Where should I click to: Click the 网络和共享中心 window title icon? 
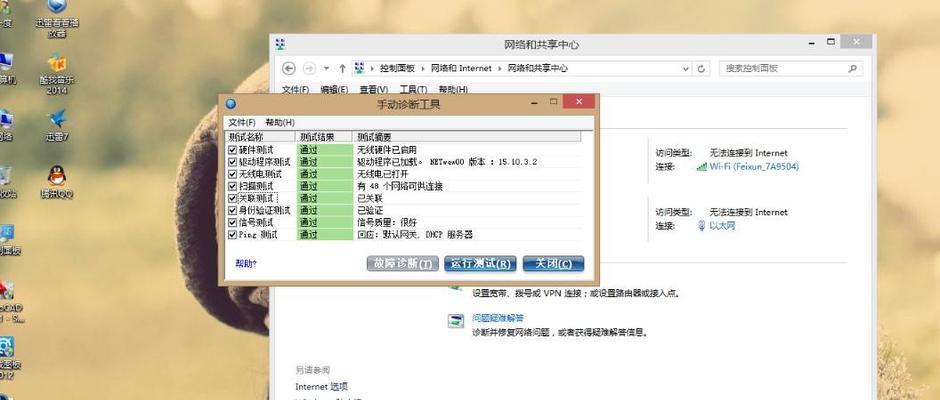click(x=280, y=44)
